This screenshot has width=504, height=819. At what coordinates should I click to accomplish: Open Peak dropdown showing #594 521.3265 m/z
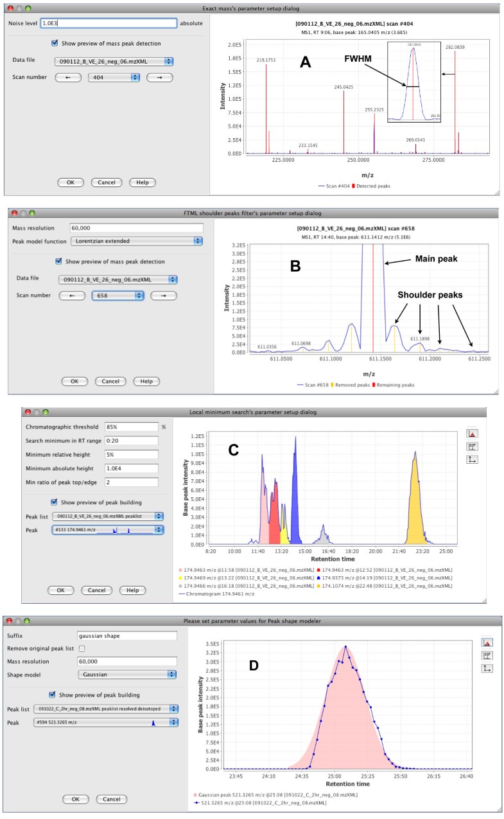(x=105, y=723)
